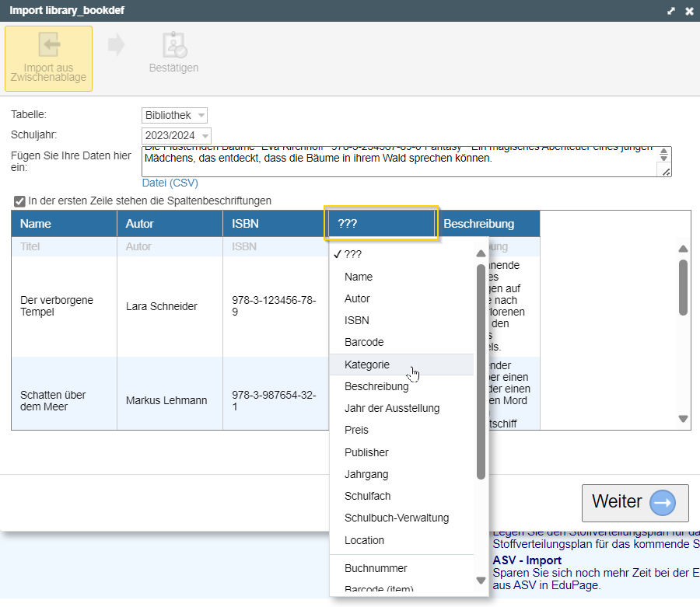Choose Autor from the column mapping list
This screenshot has height=607, width=700.
pos(401,298)
